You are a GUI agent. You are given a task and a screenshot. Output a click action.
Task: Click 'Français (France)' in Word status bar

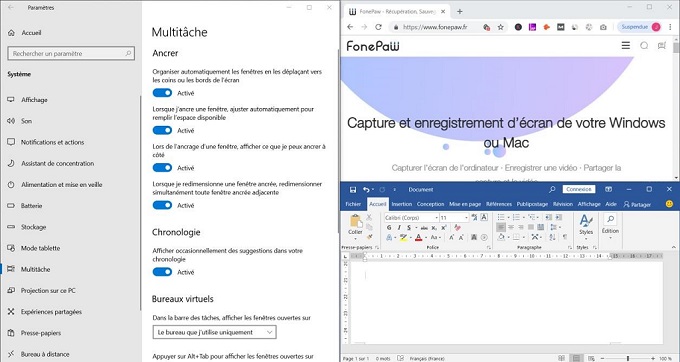coord(427,359)
